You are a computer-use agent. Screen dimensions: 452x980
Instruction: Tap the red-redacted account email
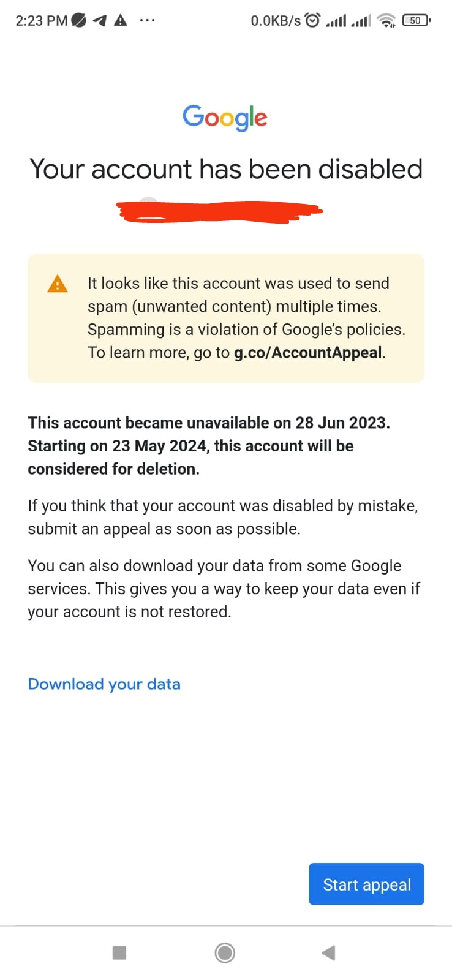pos(220,211)
